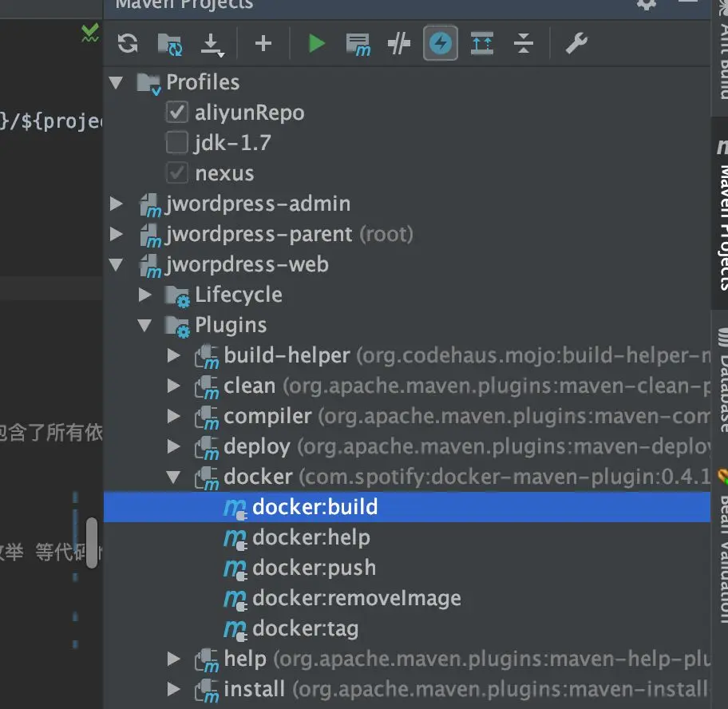The width and height of the screenshot is (728, 709).
Task: Show dependencies diagram icon
Action: click(x=482, y=44)
